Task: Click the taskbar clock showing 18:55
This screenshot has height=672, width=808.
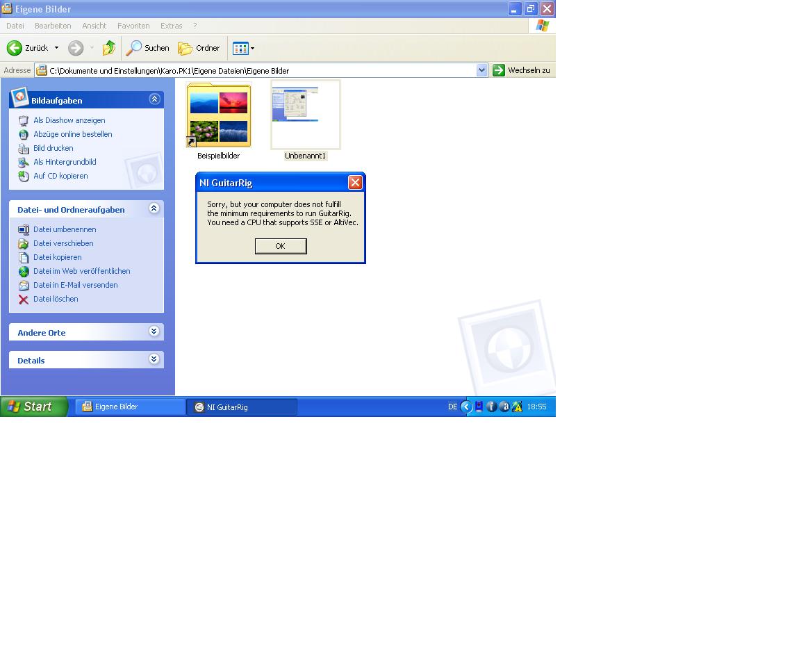Action: (536, 407)
